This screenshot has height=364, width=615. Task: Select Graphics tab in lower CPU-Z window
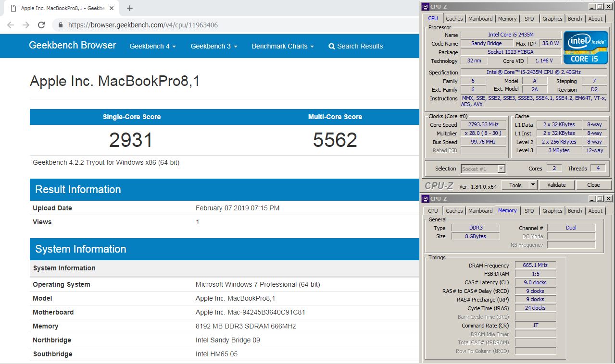click(552, 211)
